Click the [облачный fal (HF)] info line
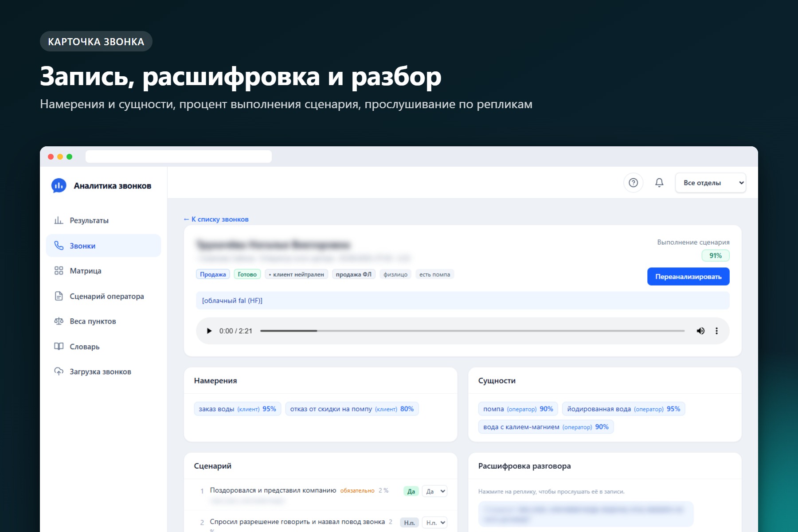Image resolution: width=798 pixels, height=532 pixels. (x=462, y=301)
